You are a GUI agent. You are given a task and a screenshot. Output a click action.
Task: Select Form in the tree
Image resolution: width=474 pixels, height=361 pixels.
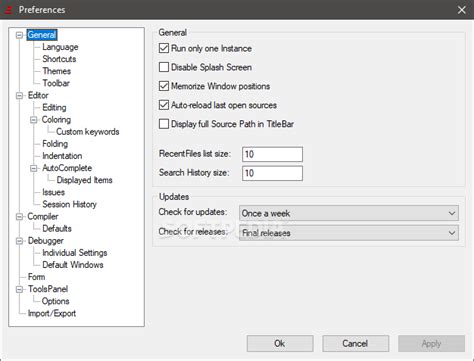pyautogui.click(x=36, y=277)
